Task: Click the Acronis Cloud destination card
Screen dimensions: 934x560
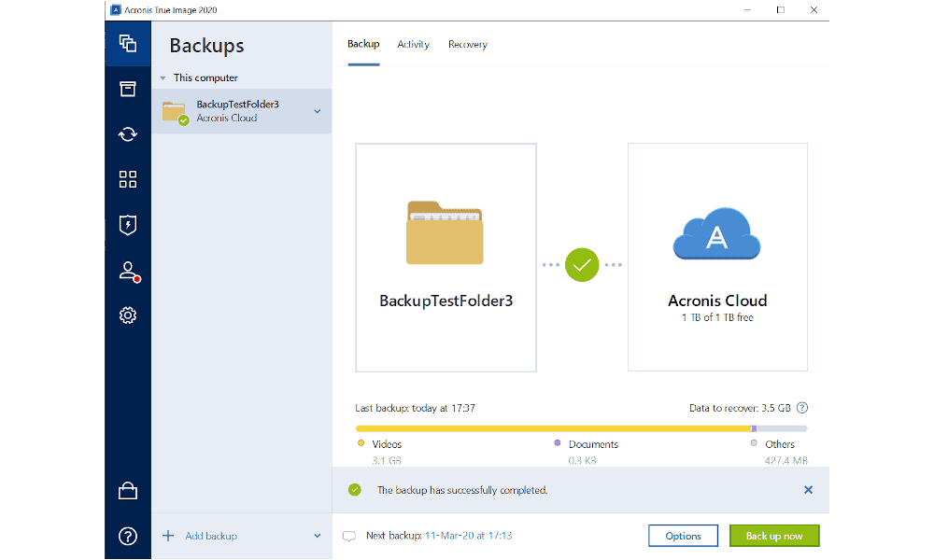Action: (717, 258)
